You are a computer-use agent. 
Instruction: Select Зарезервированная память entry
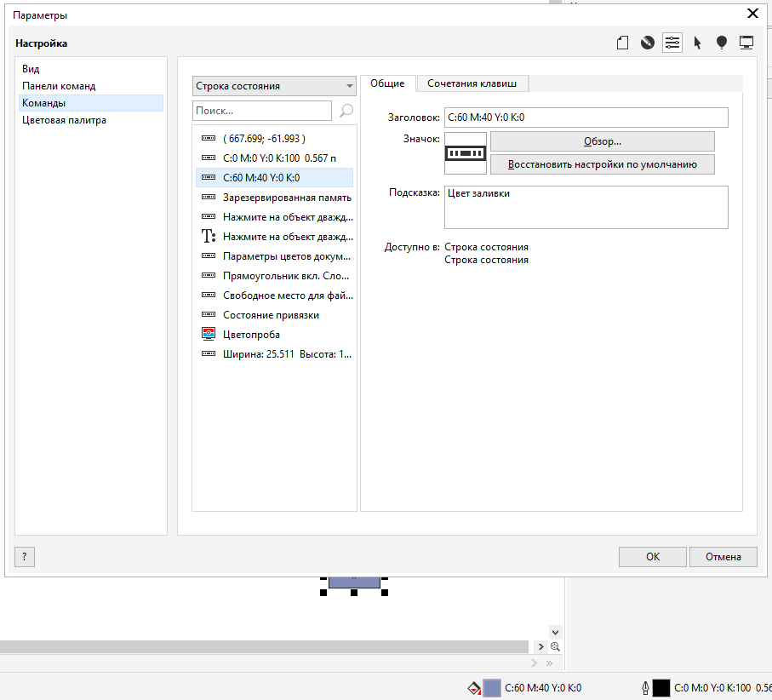(274, 198)
